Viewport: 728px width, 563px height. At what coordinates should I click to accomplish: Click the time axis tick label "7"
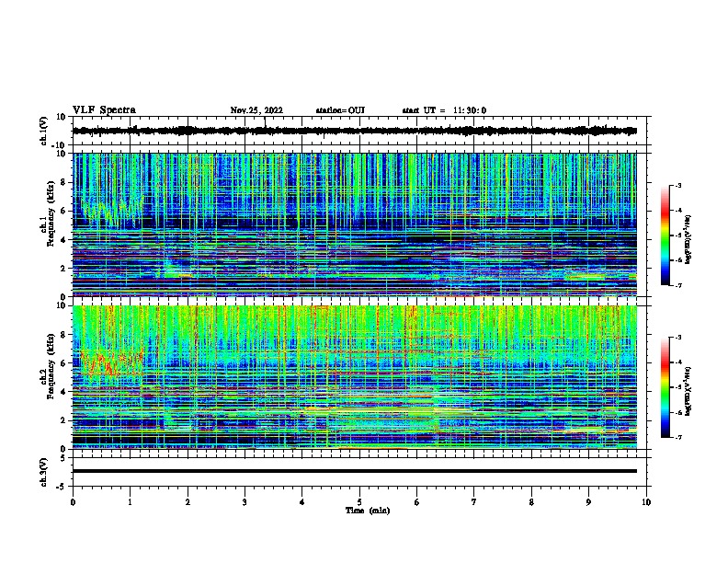(x=474, y=502)
